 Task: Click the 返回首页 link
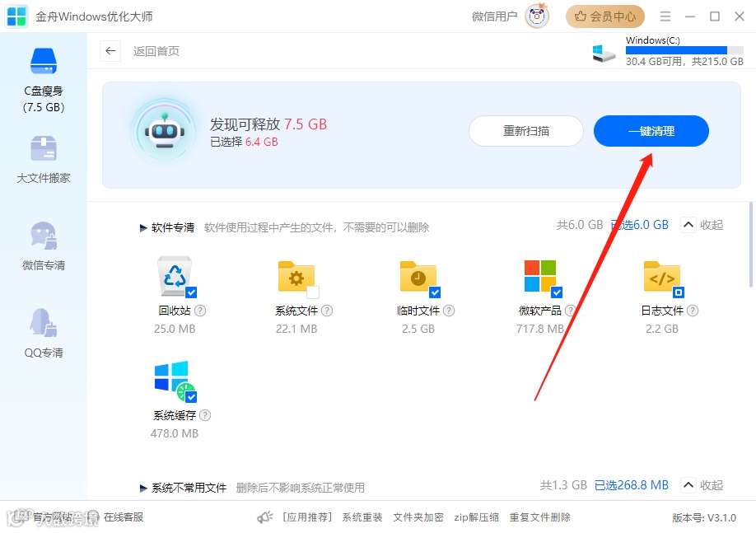coord(156,51)
